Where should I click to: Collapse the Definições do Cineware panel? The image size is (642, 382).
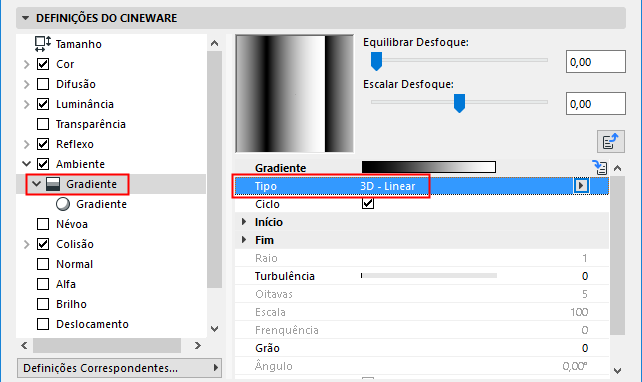(x=25, y=18)
